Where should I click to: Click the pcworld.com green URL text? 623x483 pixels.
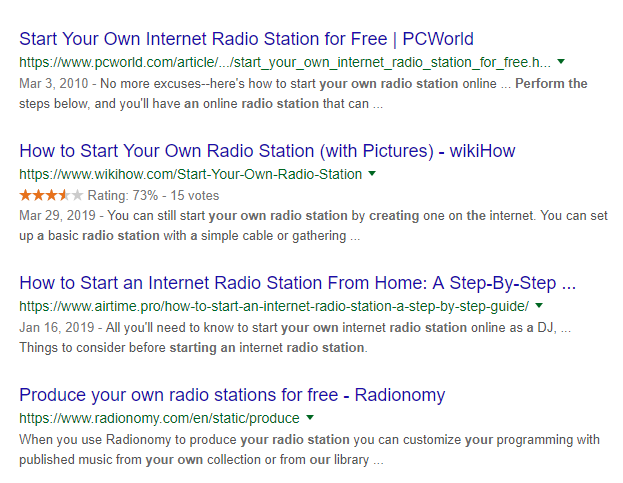pyautogui.click(x=285, y=62)
